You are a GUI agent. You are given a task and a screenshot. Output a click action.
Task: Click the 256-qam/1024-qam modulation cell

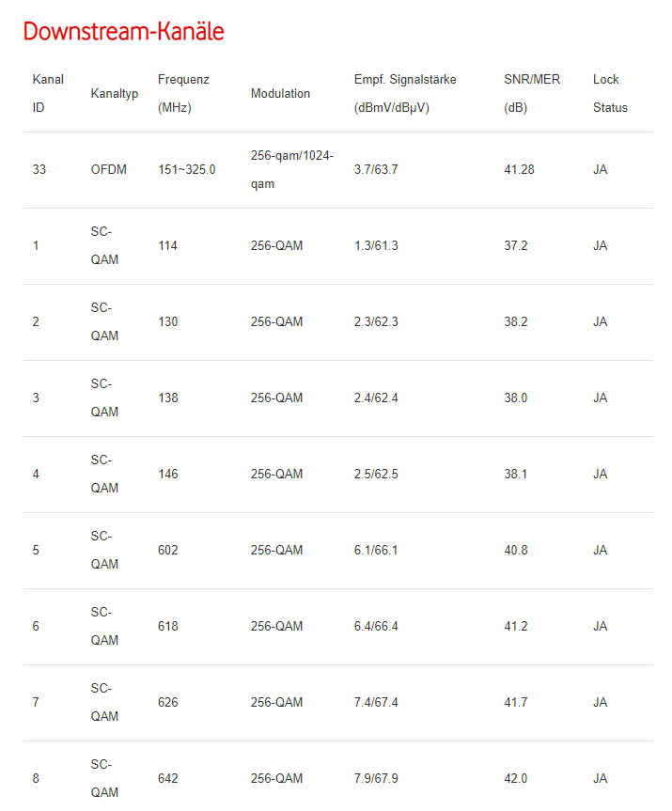click(292, 170)
